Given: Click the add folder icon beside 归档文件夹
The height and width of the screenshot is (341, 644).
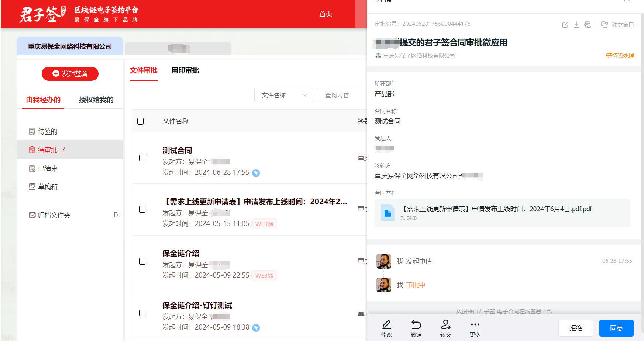Looking at the screenshot, I should (117, 215).
